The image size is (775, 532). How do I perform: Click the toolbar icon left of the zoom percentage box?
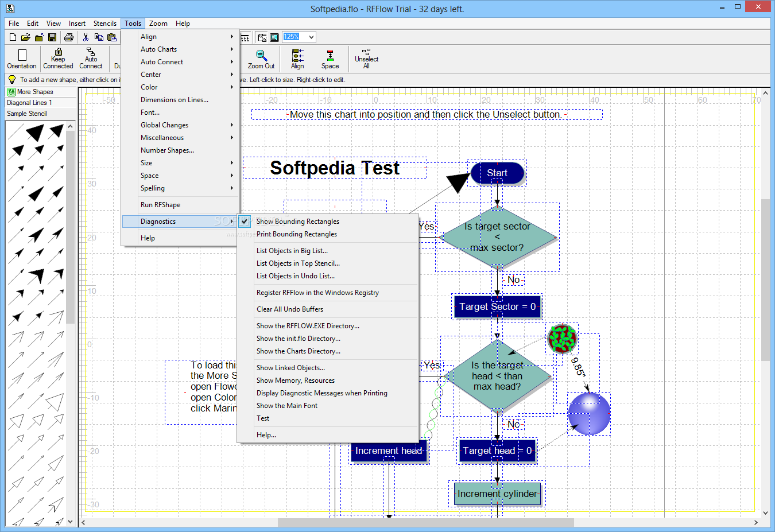[274, 37]
